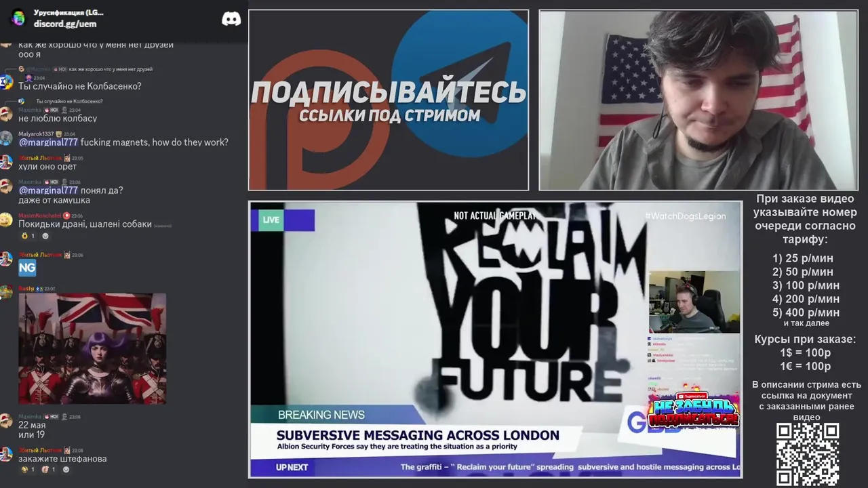This screenshot has width=868, height=488.
Task: Click the message '22 мая'
Action: point(32,425)
